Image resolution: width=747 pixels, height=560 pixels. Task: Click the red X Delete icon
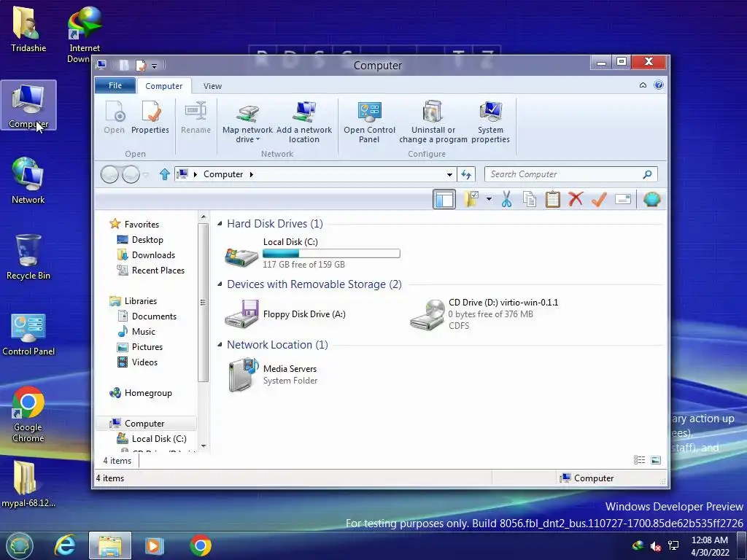pos(576,198)
